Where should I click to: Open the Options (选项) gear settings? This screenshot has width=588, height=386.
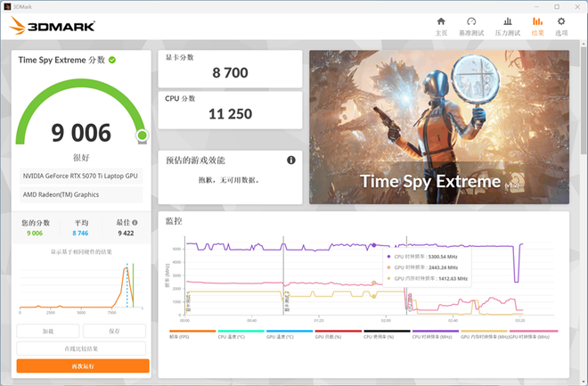click(x=561, y=26)
